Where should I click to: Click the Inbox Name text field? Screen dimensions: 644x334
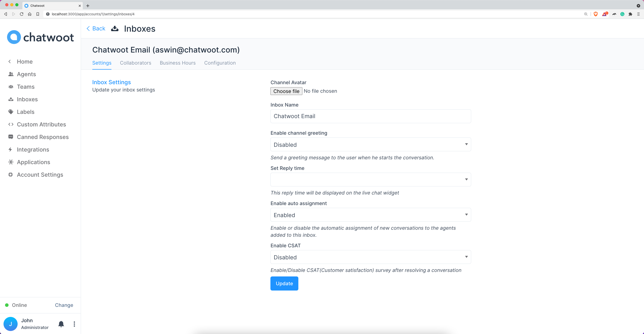tap(371, 116)
